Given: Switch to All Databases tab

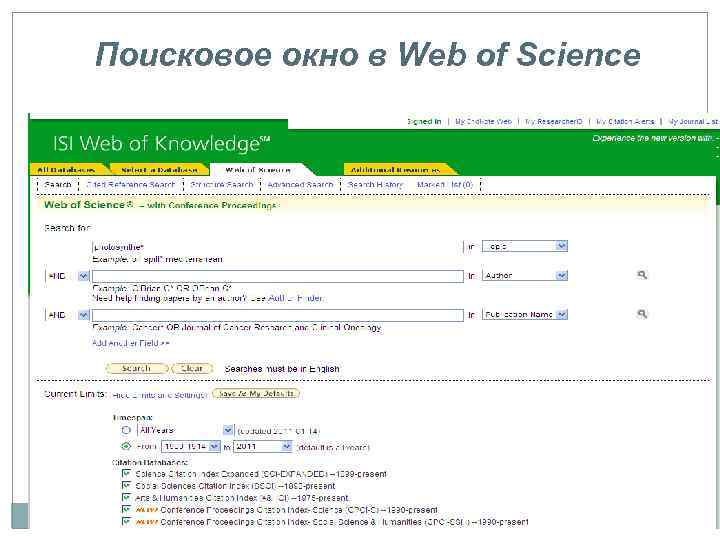Looking at the screenshot, I should [x=67, y=170].
